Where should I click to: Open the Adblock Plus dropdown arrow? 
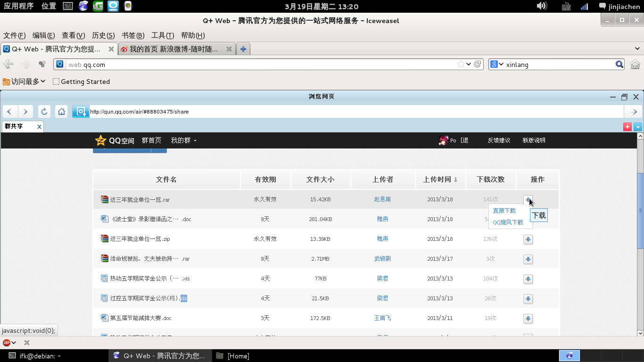pyautogui.click(x=14, y=343)
